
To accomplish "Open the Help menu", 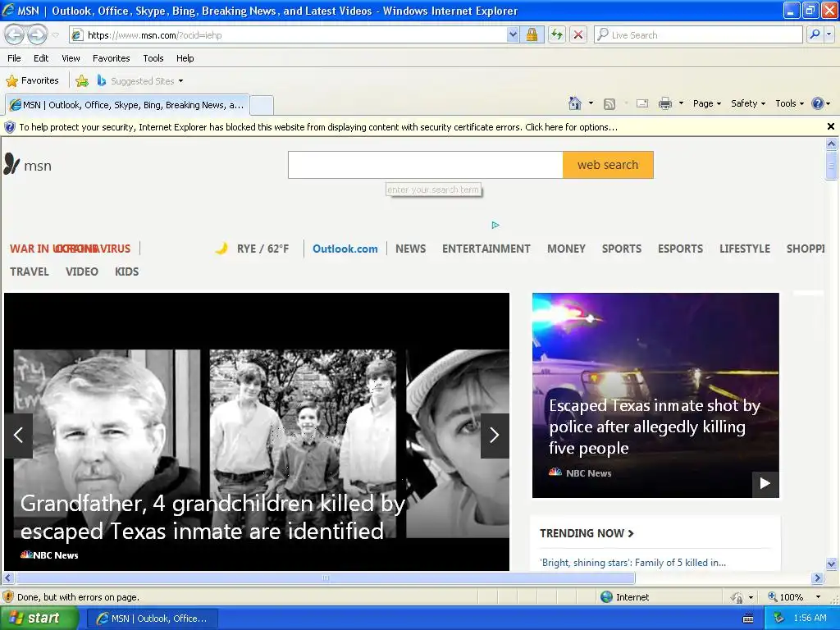I will click(185, 58).
